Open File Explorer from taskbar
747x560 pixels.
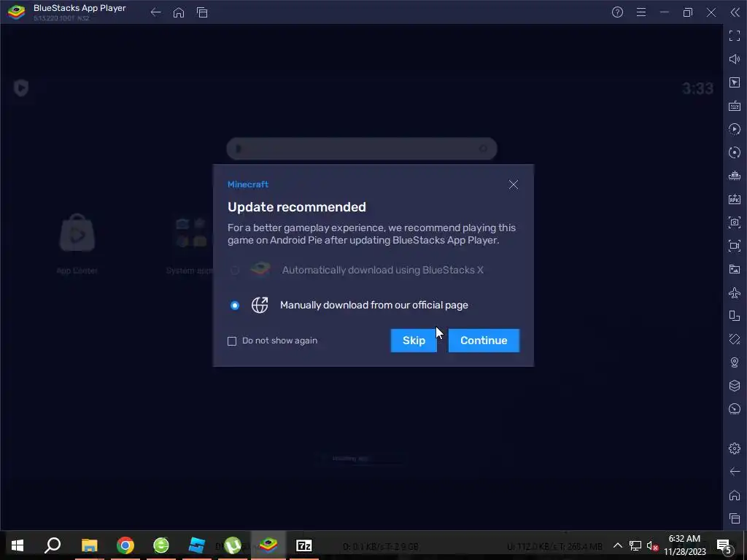(x=89, y=545)
